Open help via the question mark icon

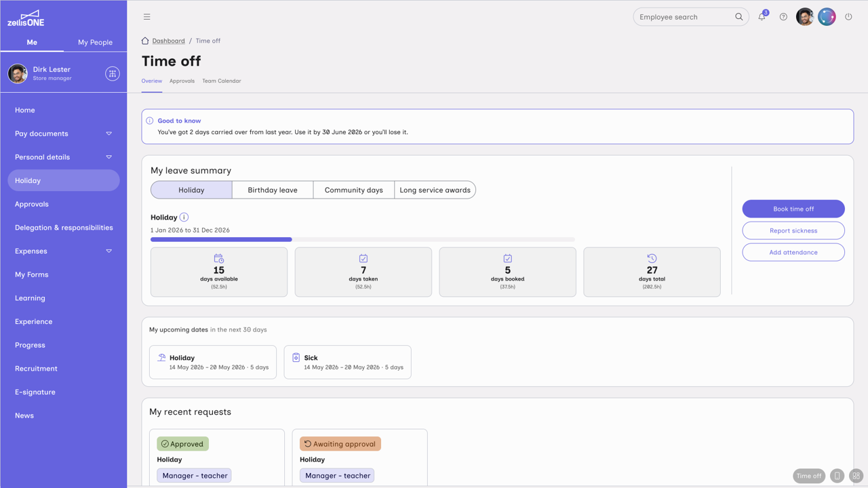click(783, 17)
